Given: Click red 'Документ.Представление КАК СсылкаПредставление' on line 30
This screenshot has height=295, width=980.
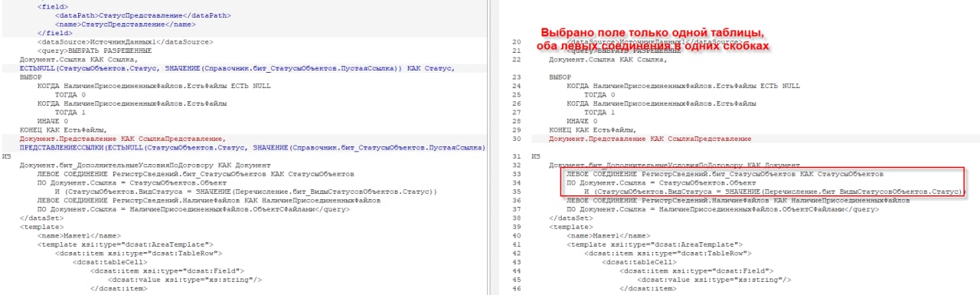Looking at the screenshot, I should pos(650,139).
